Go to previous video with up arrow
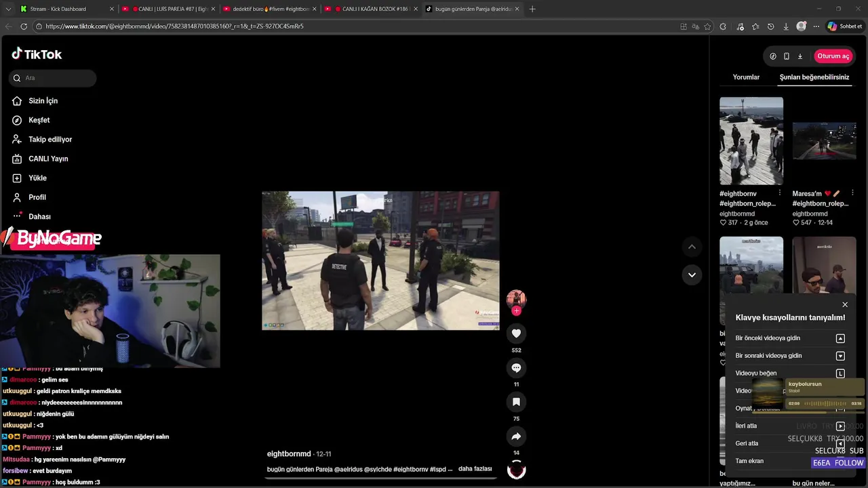This screenshot has width=868, height=488. coord(692,247)
